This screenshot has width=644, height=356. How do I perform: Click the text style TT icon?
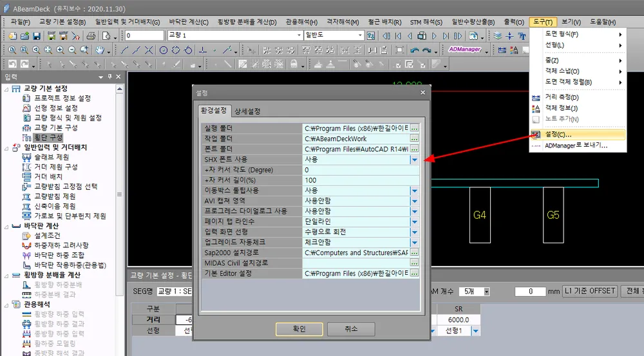click(x=522, y=35)
